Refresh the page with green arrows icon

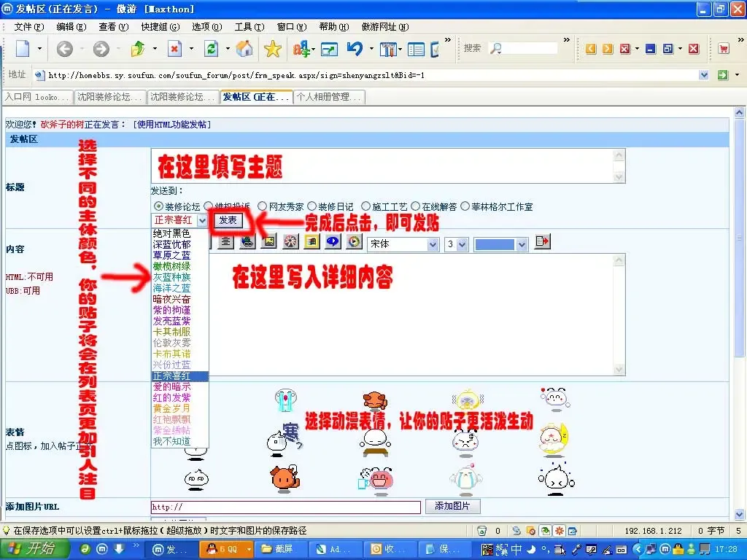(x=211, y=49)
